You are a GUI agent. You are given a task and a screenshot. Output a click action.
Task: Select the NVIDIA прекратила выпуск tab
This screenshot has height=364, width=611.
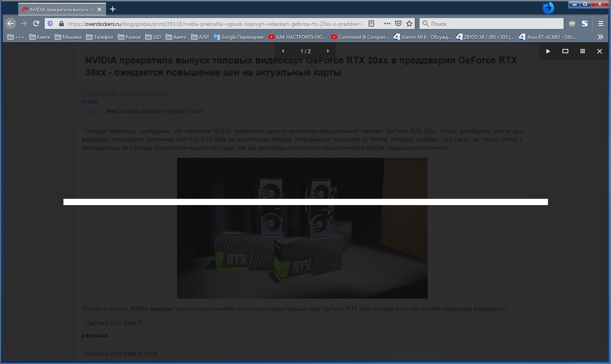[x=62, y=9]
